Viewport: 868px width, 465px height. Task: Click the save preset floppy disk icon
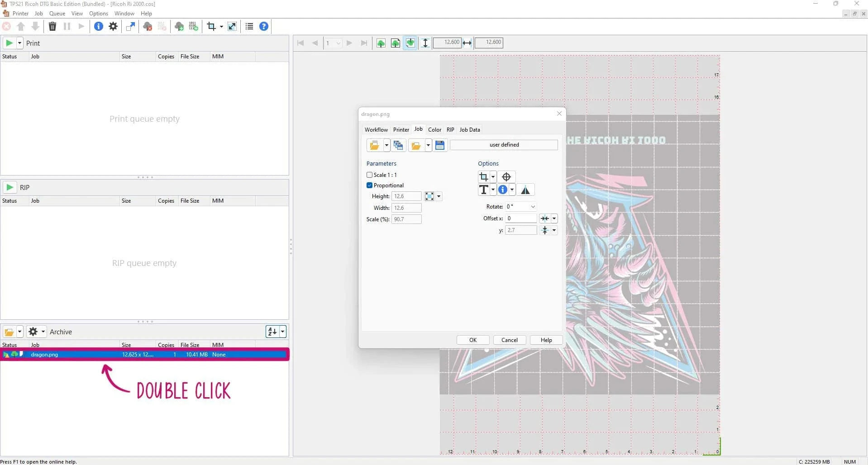pyautogui.click(x=439, y=145)
